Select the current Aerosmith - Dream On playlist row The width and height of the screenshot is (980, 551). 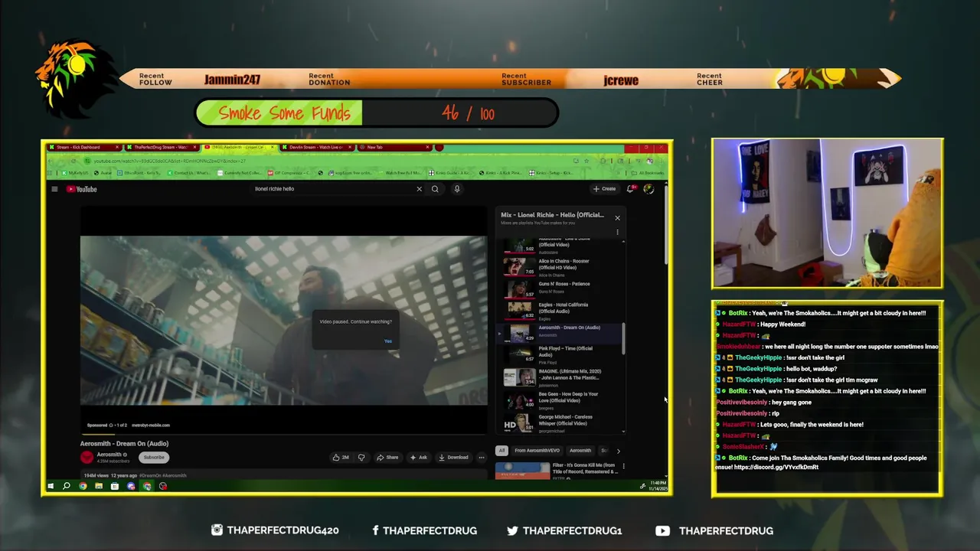(560, 332)
